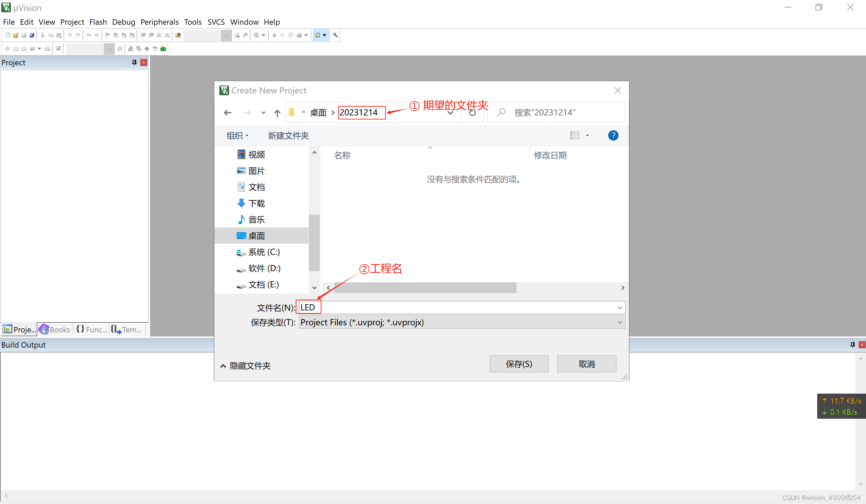Click the 桌面 breadcrumb in the address bar
This screenshot has width=866, height=504.
point(318,113)
